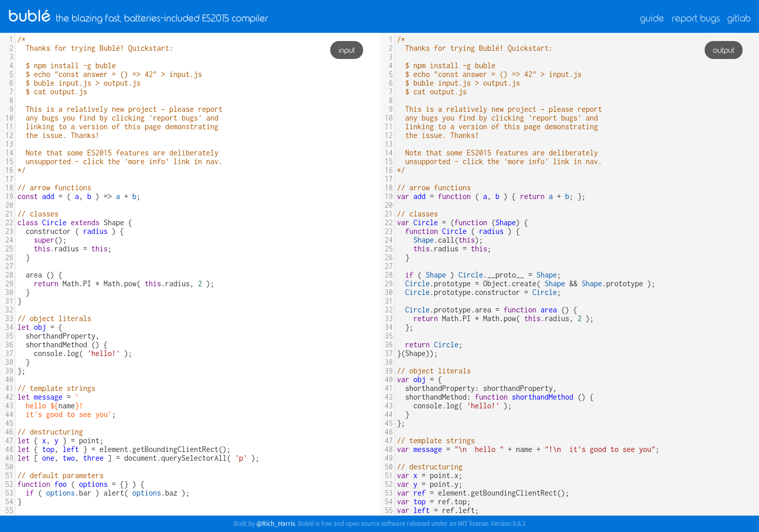Viewport: 759px width, 532px height.
Task: Click output line 'var y = point.y;'
Action: point(430,484)
